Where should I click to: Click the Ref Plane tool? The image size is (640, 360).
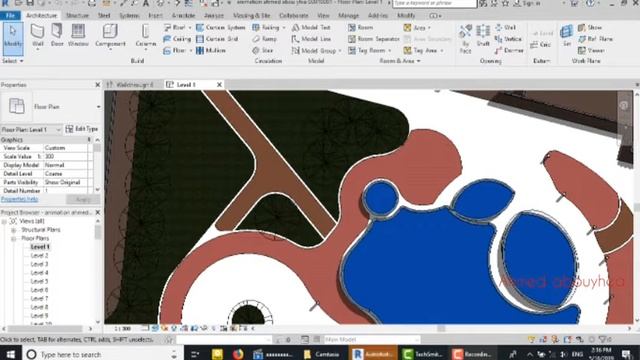(596, 39)
